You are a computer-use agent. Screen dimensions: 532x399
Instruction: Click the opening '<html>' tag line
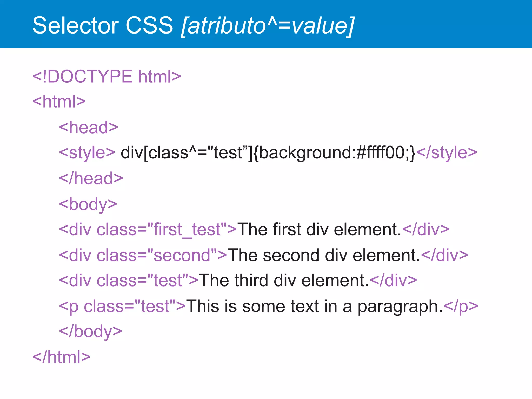pos(59,102)
